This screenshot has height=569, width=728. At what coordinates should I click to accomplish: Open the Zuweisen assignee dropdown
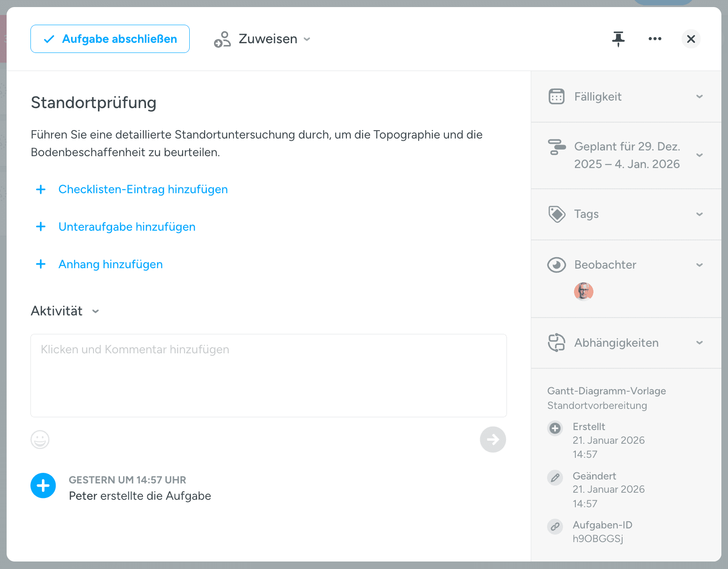(x=263, y=39)
